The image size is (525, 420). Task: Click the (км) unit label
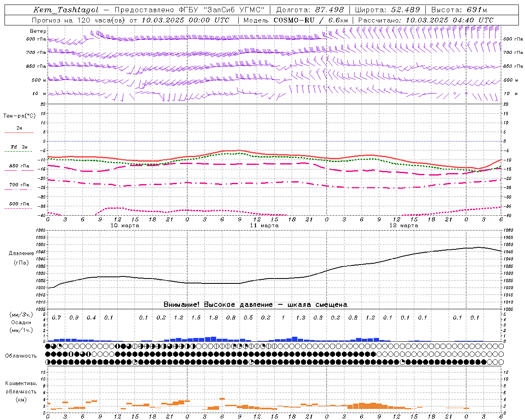point(21,399)
